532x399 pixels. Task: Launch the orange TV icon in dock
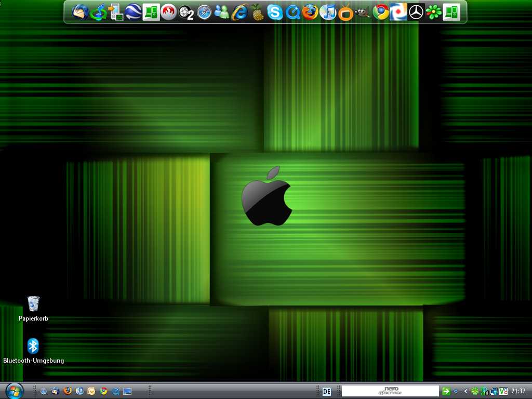tap(345, 12)
